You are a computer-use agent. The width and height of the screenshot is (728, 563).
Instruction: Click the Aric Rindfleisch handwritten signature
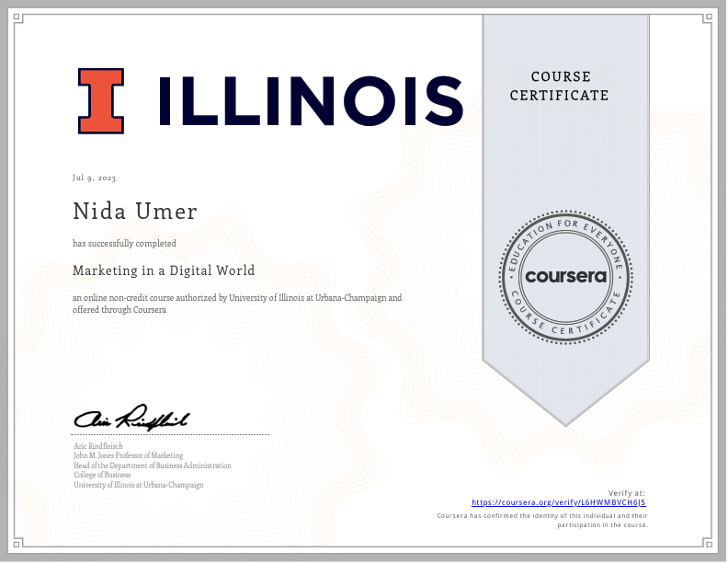point(131,418)
